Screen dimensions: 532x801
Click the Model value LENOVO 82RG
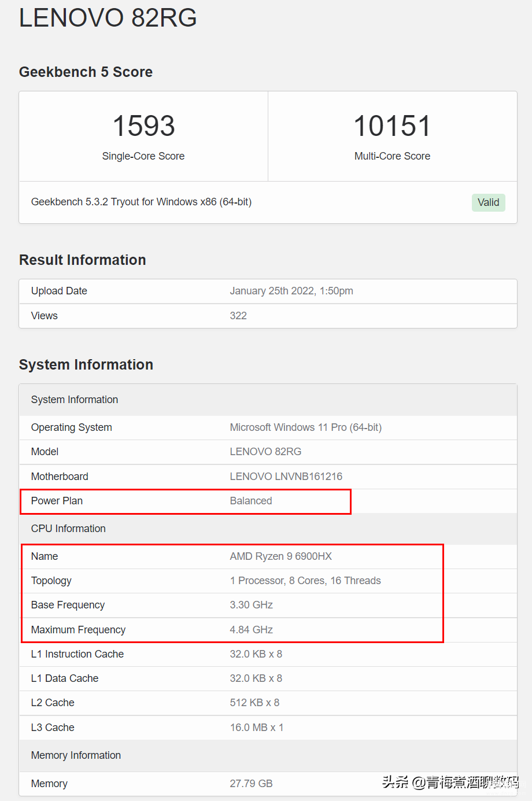pyautogui.click(x=265, y=452)
